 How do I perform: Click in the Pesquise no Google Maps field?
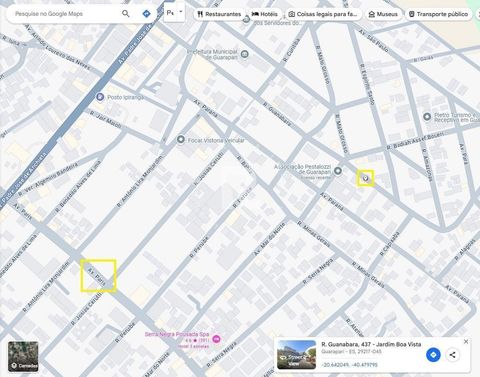coord(66,14)
